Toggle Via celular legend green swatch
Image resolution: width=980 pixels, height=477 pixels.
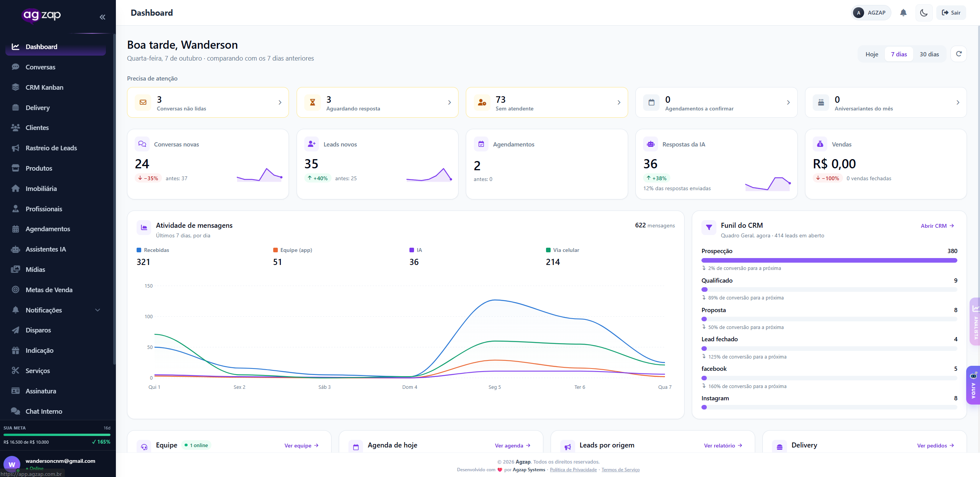coord(548,250)
